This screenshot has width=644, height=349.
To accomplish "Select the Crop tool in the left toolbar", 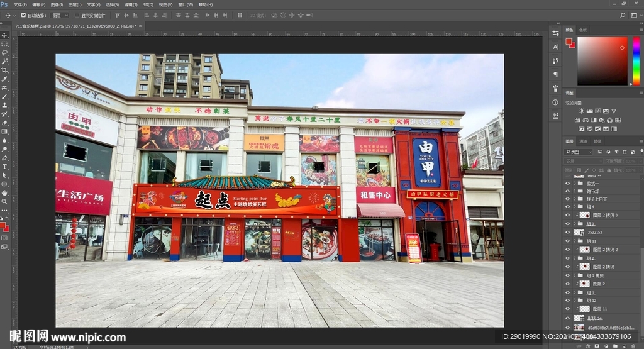I will (4, 70).
